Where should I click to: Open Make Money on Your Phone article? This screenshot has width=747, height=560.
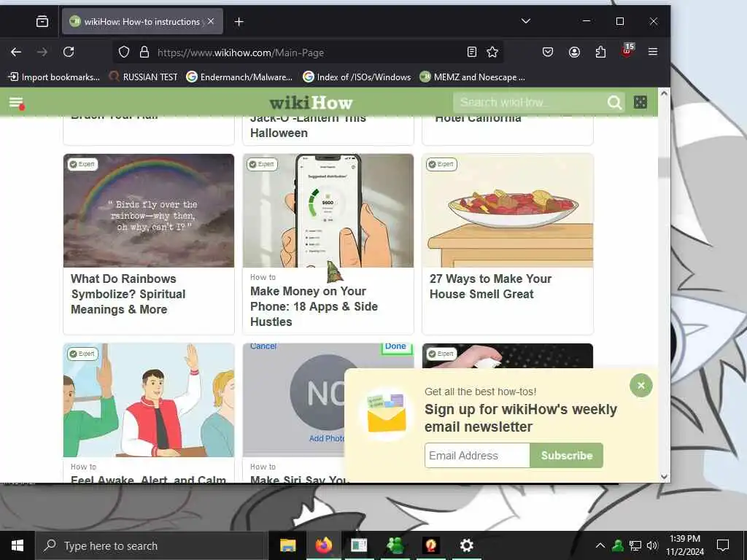pos(314,307)
